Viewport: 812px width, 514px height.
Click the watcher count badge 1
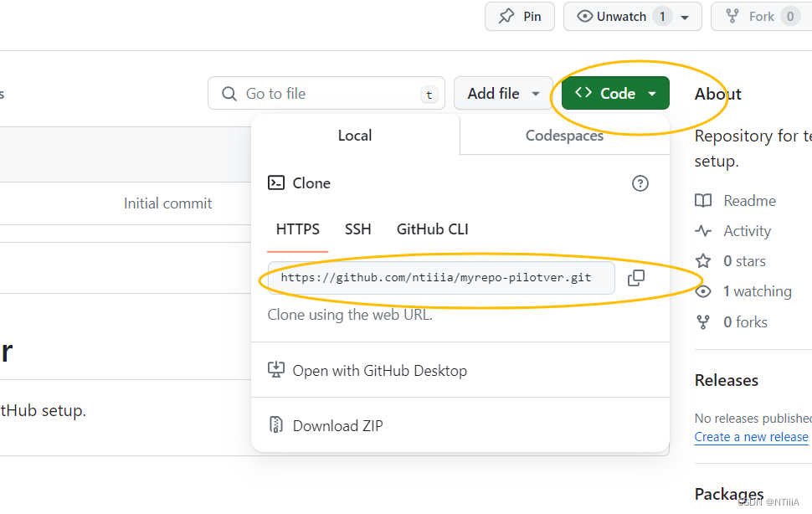click(x=662, y=17)
